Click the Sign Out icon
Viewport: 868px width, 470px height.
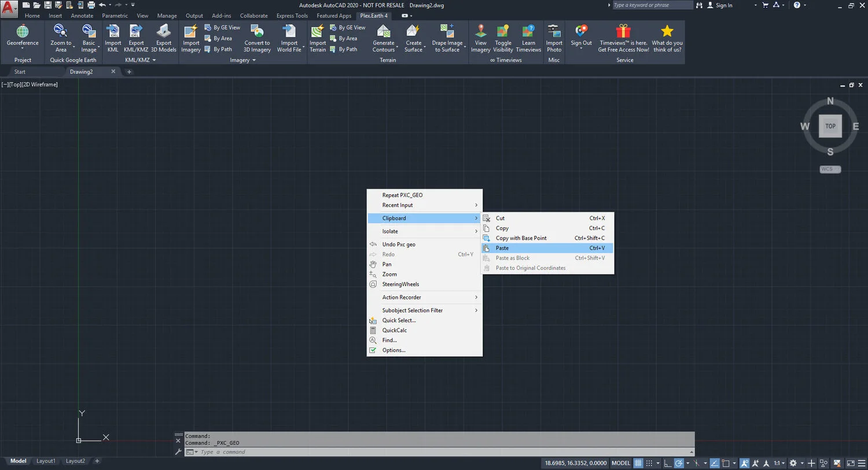point(581,31)
